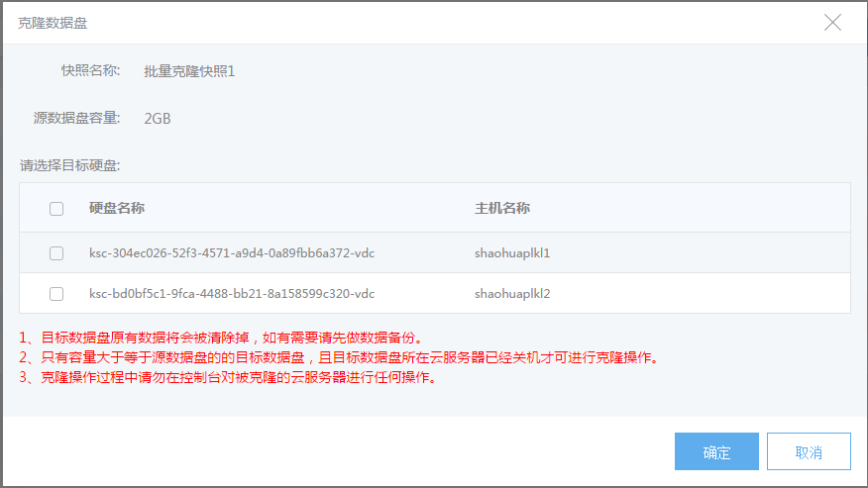Click the first red warning about data being cleared
This screenshot has height=488, width=868.
(x=227, y=339)
